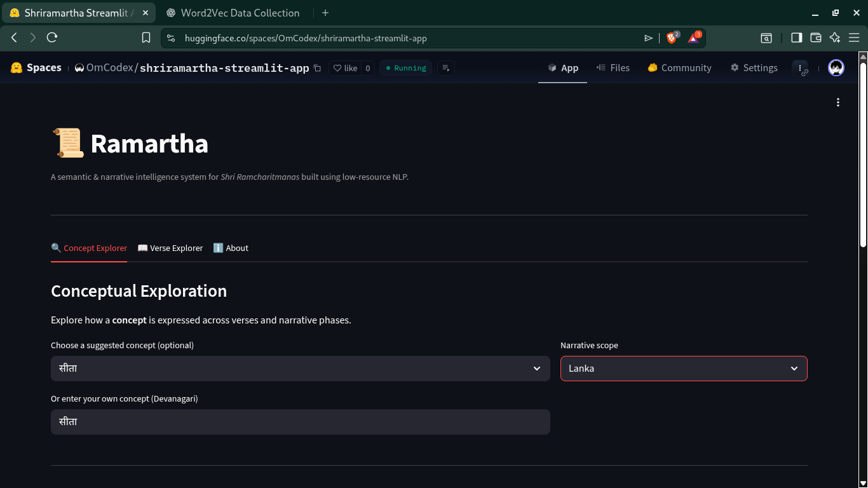Go to Hugging Face Spaces home

coord(36,68)
